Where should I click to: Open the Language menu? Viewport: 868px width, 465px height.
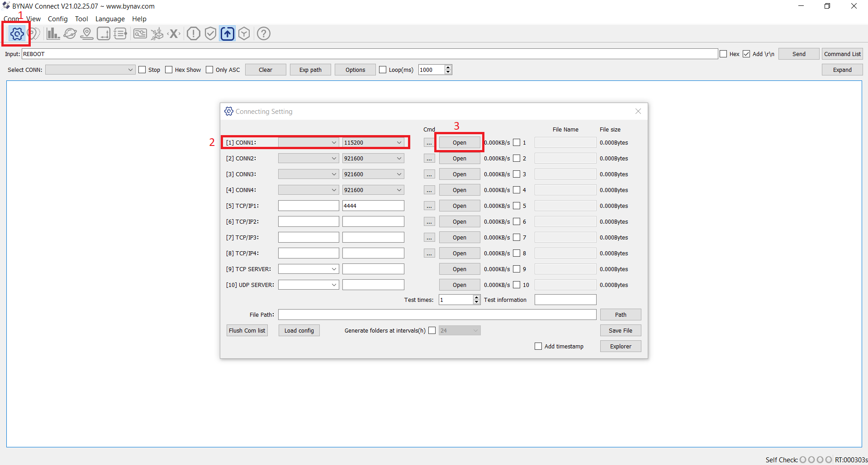(x=110, y=19)
